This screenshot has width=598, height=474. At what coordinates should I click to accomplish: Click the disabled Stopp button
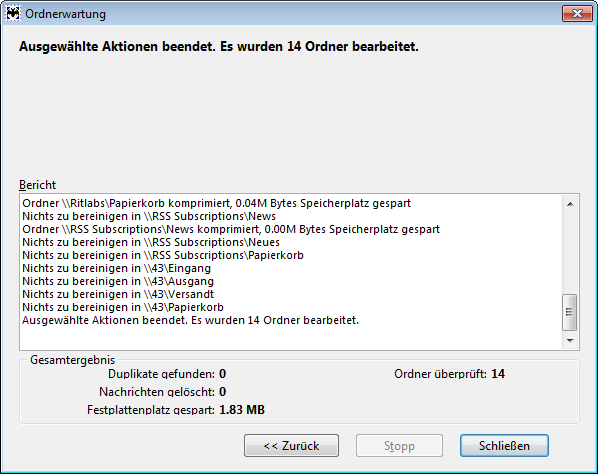[399, 445]
